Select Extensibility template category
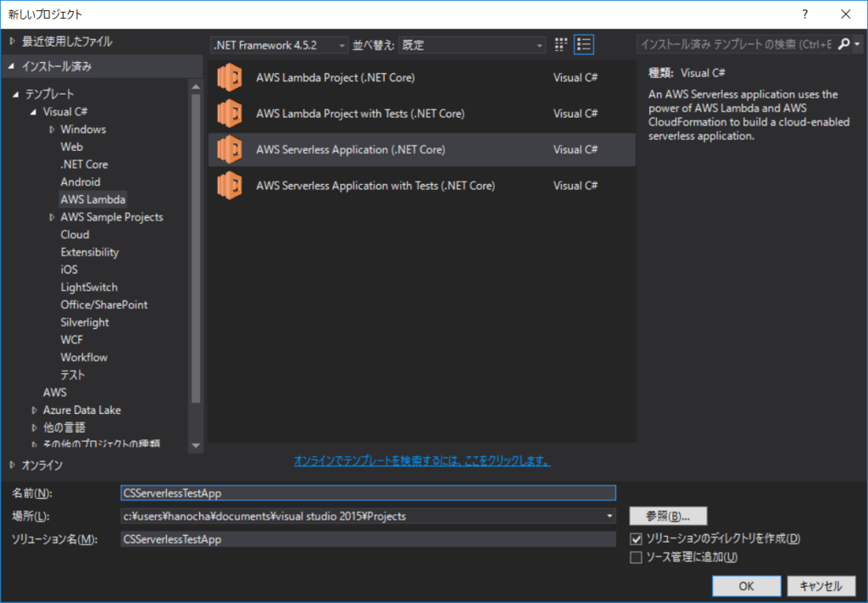 click(x=90, y=252)
